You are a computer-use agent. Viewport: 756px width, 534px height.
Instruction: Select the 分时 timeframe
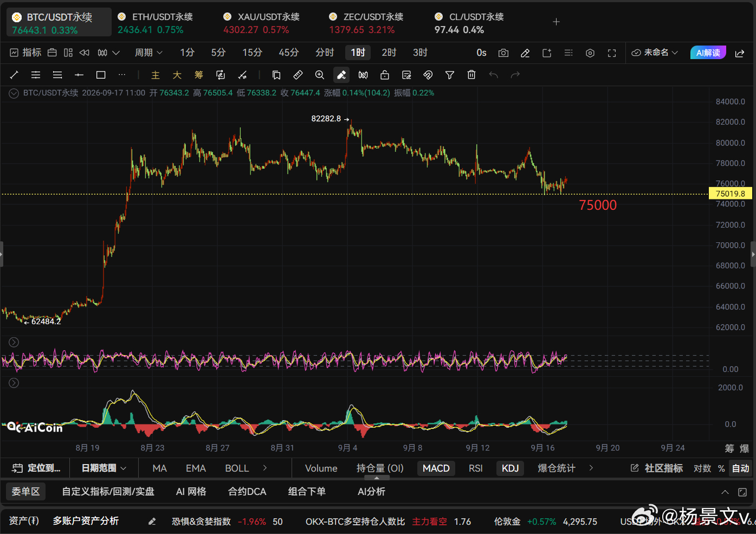click(x=325, y=53)
